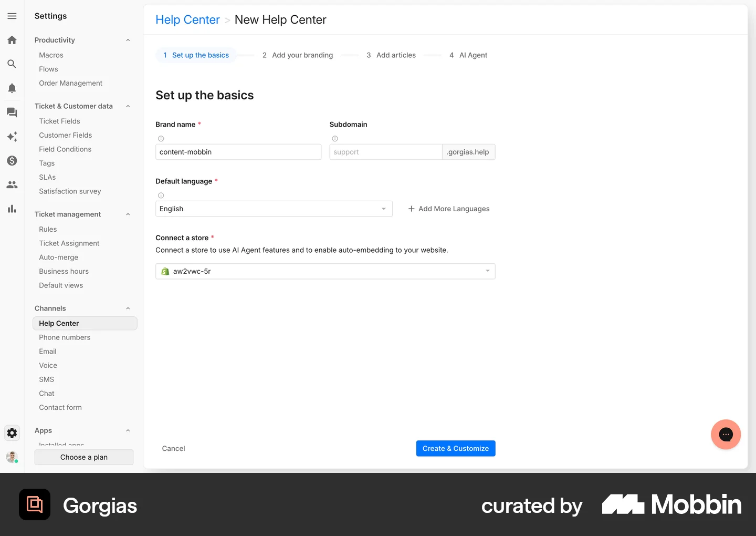Open the chat widget bubble
The height and width of the screenshot is (536, 756).
tap(726, 435)
